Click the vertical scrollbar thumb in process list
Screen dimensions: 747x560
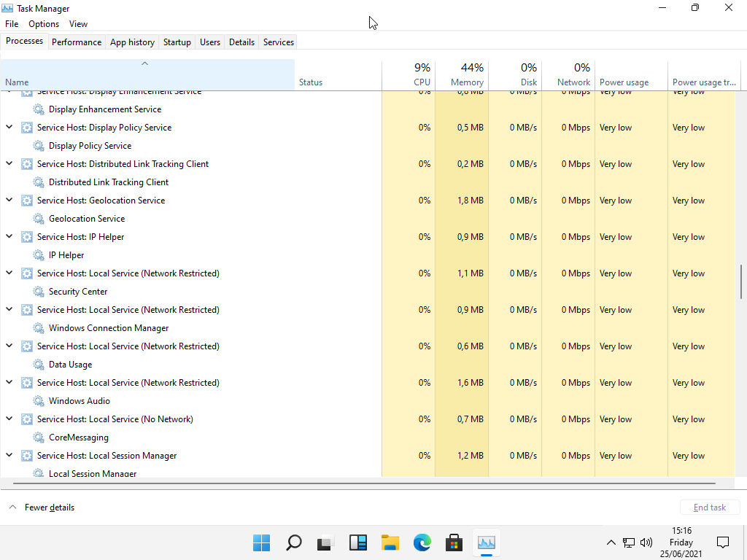point(741,281)
